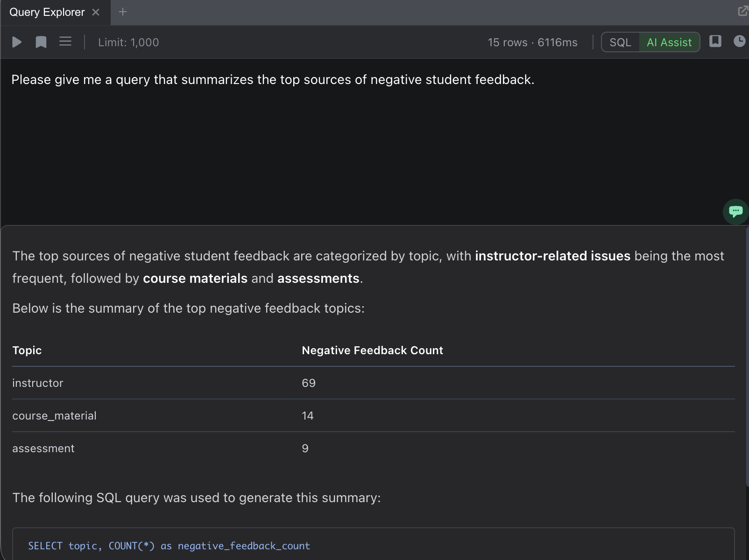Switch to SQL mode

[x=620, y=42]
